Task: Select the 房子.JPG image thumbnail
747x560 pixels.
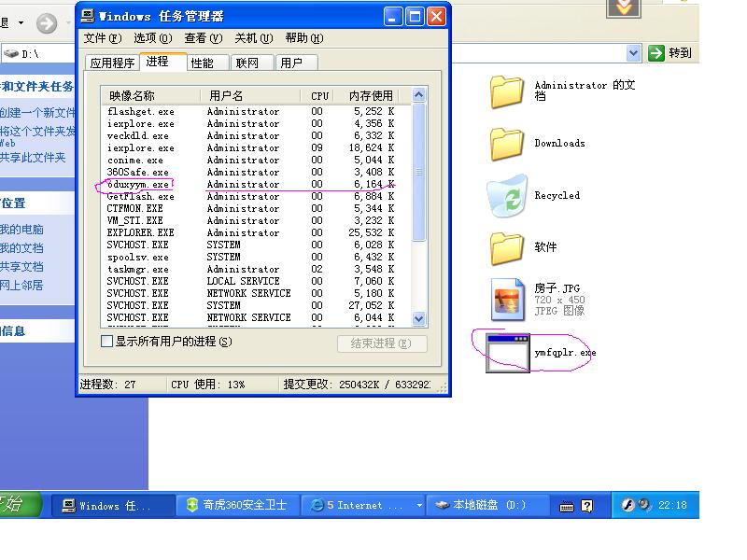Action: pos(507,300)
